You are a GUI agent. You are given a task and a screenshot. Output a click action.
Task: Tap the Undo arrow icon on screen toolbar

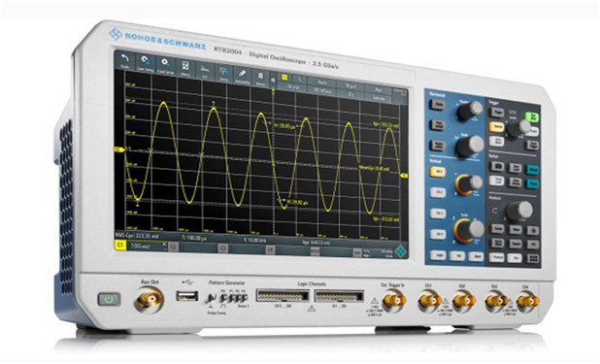pos(124,60)
